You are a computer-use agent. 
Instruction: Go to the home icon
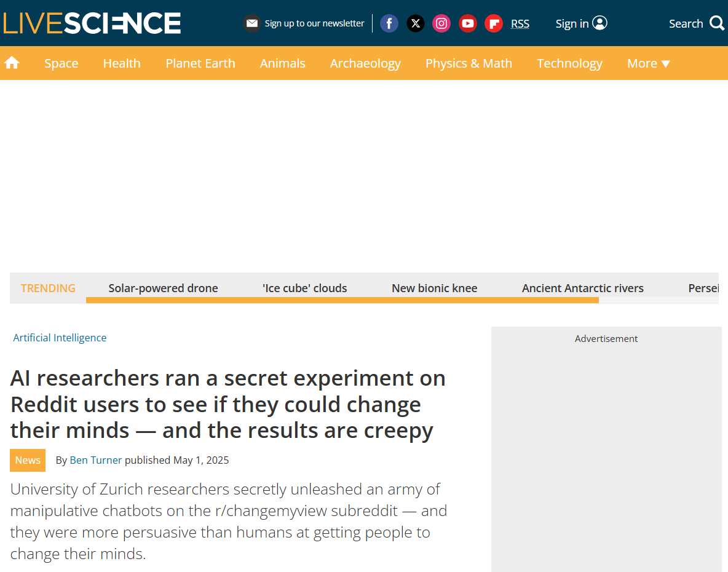point(12,63)
